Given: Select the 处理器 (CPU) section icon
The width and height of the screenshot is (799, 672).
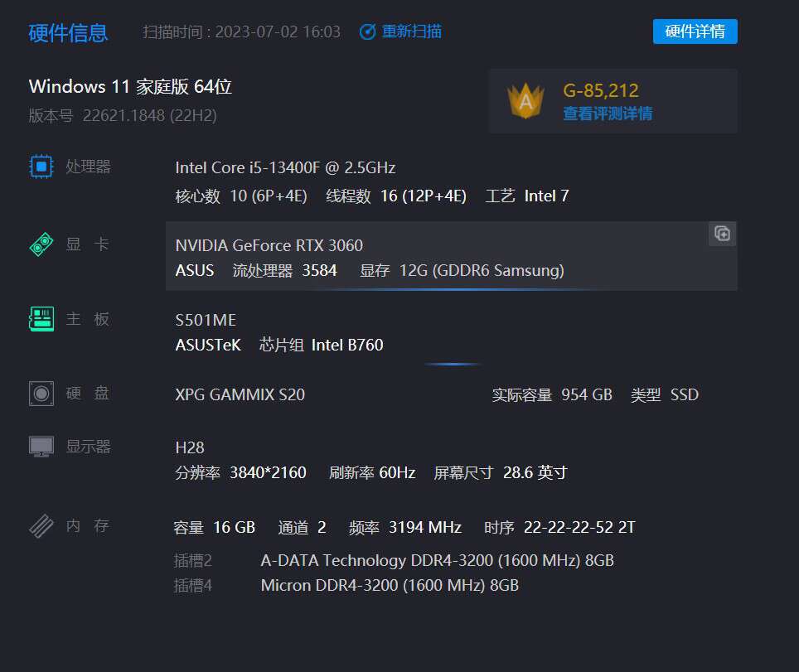Looking at the screenshot, I should click(x=40, y=165).
